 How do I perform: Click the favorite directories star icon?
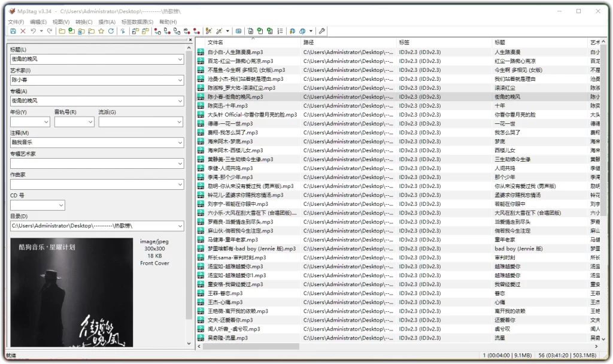pyautogui.click(x=100, y=31)
